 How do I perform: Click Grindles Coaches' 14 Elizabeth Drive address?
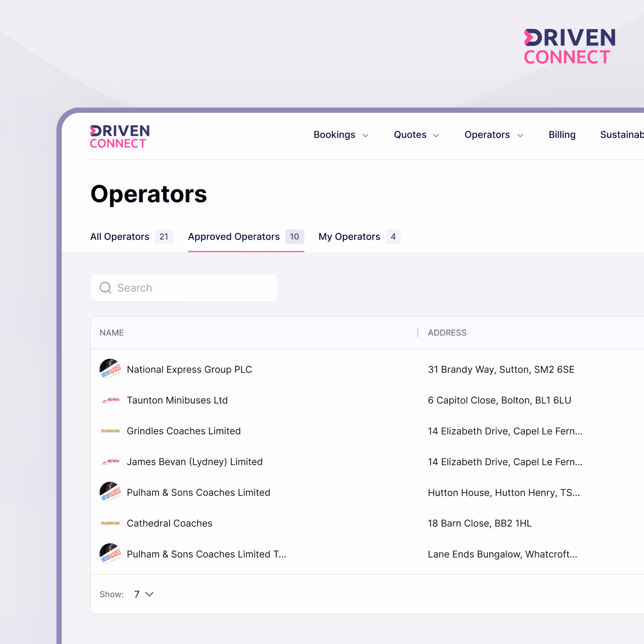505,431
